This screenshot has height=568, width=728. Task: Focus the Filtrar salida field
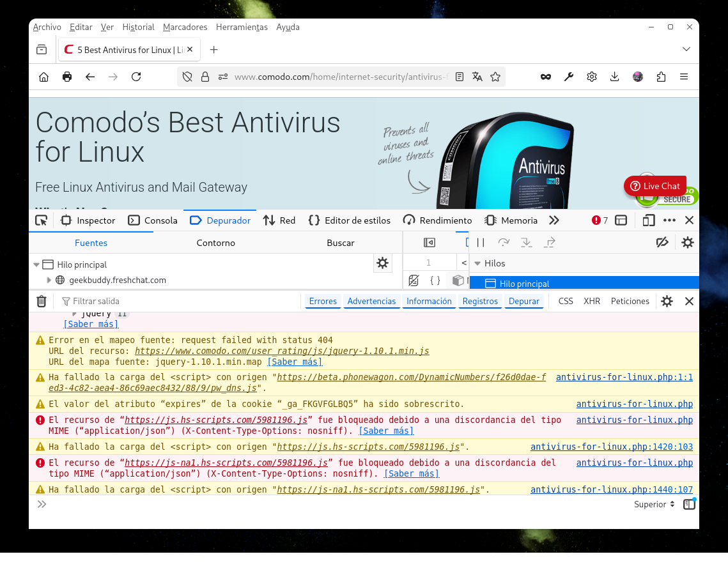click(181, 301)
